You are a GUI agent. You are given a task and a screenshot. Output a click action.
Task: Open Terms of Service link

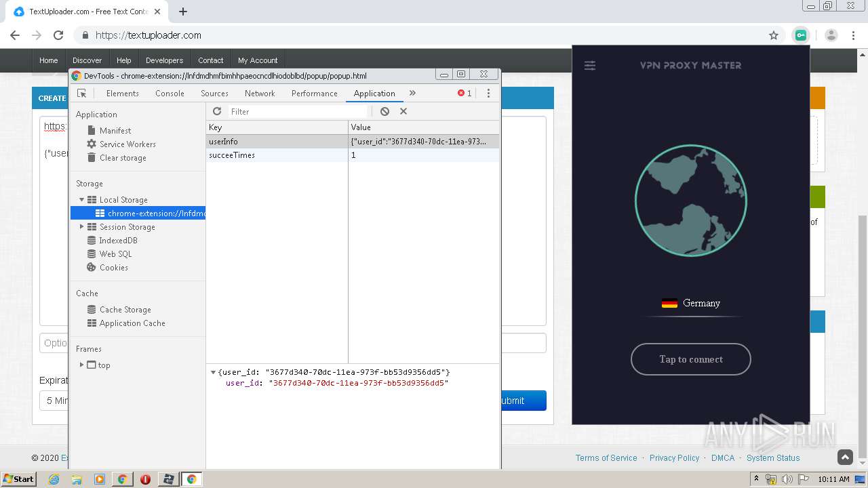pos(606,458)
